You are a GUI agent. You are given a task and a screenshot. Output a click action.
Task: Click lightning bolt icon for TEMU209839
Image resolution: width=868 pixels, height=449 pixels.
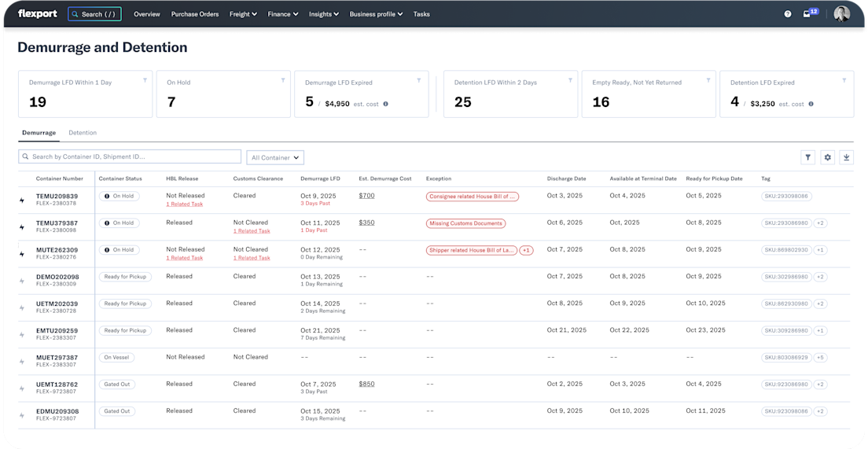pos(22,201)
